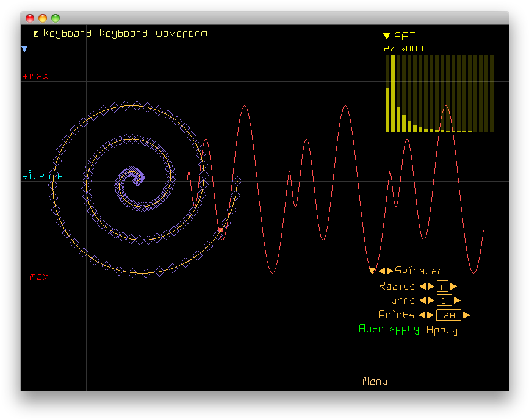Select the Radius value field showing 1
This screenshot has width=529, height=420.
click(442, 286)
